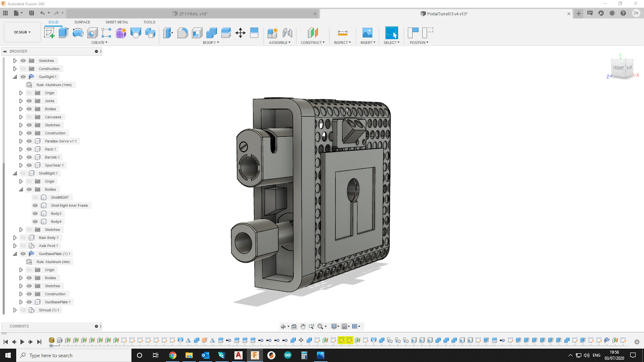644x362 pixels.
Task: Open the DESIGN workspace dropdown
Action: (23, 32)
